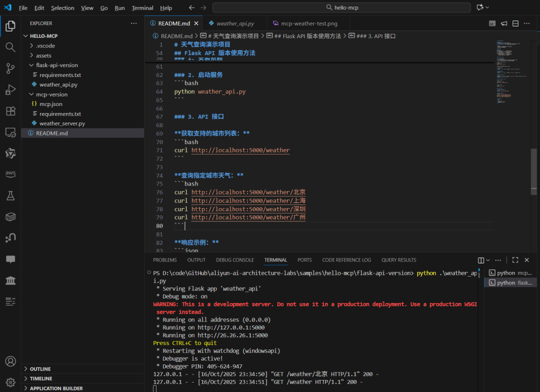Open the AWS toolkit panel
This screenshot has width=540, height=392.
point(10,174)
